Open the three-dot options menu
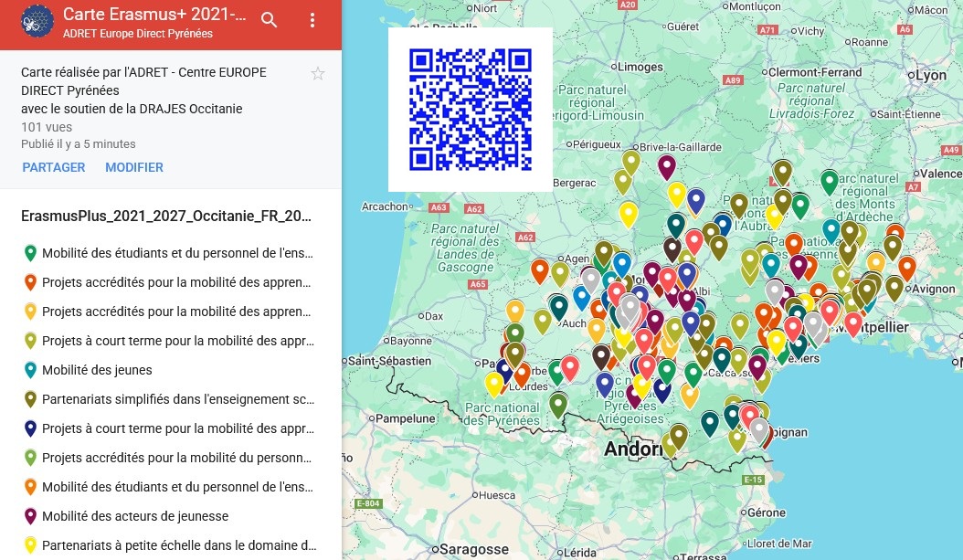Screen dimensions: 963x560 pos(312,19)
